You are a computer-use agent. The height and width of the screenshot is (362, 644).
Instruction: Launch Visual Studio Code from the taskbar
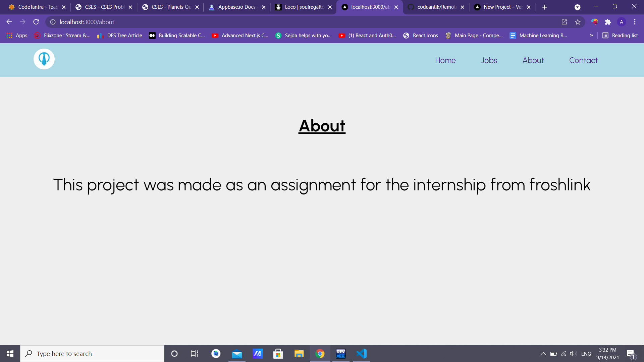pyautogui.click(x=362, y=354)
